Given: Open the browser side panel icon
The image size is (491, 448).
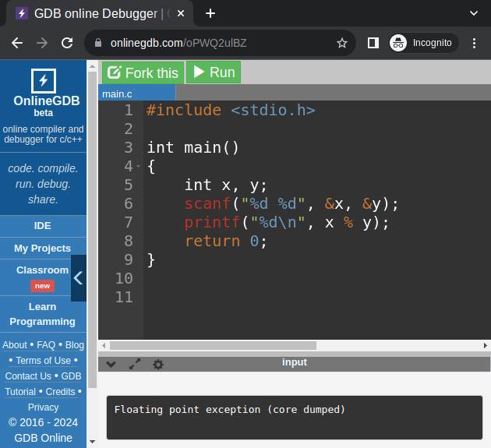Looking at the screenshot, I should coord(373,43).
